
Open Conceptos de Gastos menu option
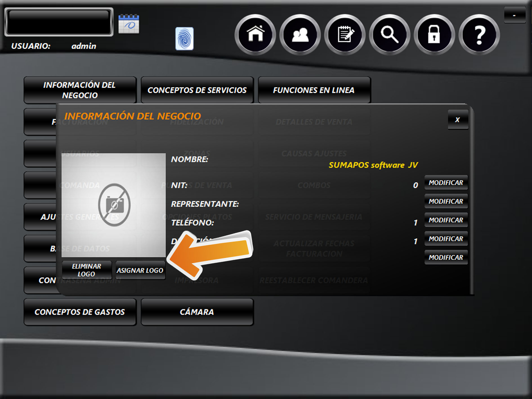pos(80,312)
